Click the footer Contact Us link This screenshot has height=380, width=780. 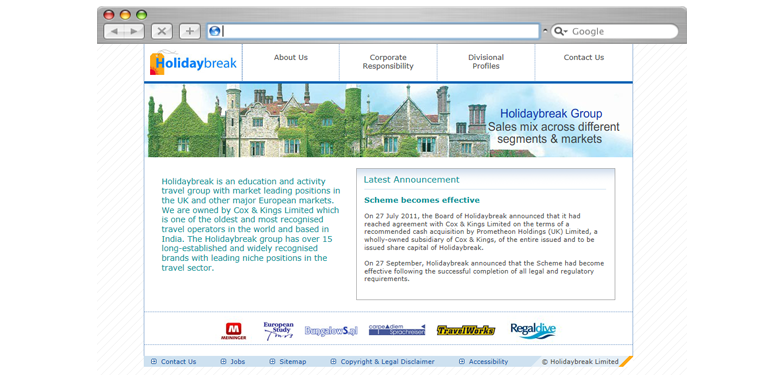coord(179,362)
